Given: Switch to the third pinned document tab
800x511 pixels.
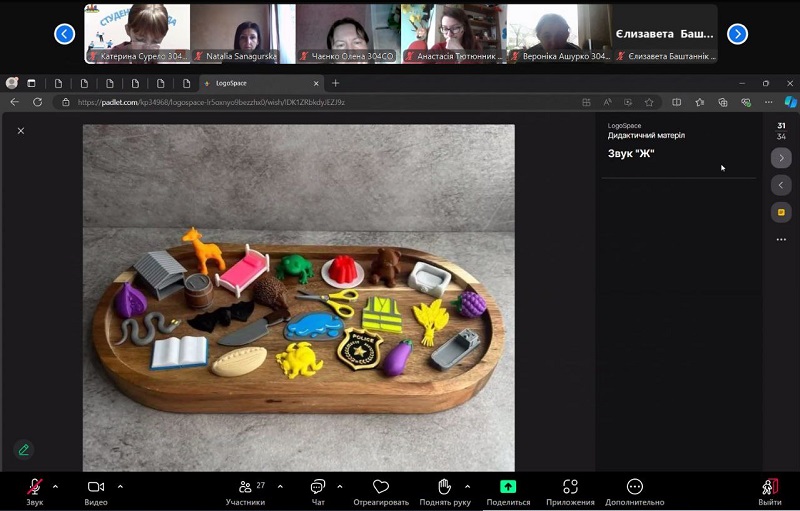Looking at the screenshot, I should tap(110, 83).
